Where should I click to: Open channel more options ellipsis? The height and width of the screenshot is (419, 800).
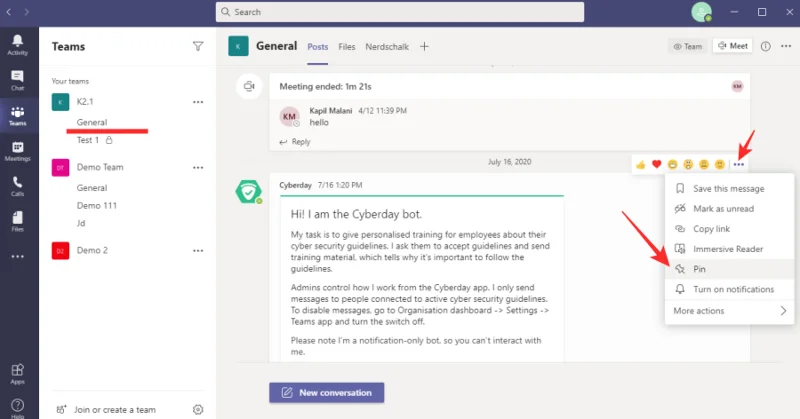(786, 46)
